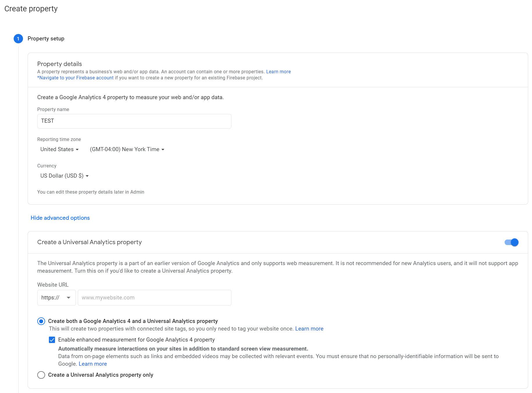
Task: Open the https:// protocol dropdown
Action: click(56, 298)
